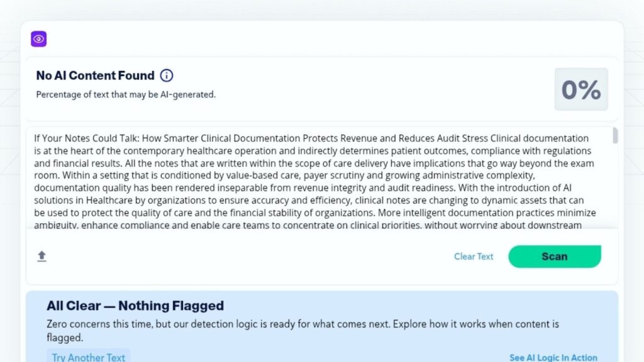This screenshot has width=644, height=362.
Task: Click the text area scrollbar thumb
Action: point(614,136)
